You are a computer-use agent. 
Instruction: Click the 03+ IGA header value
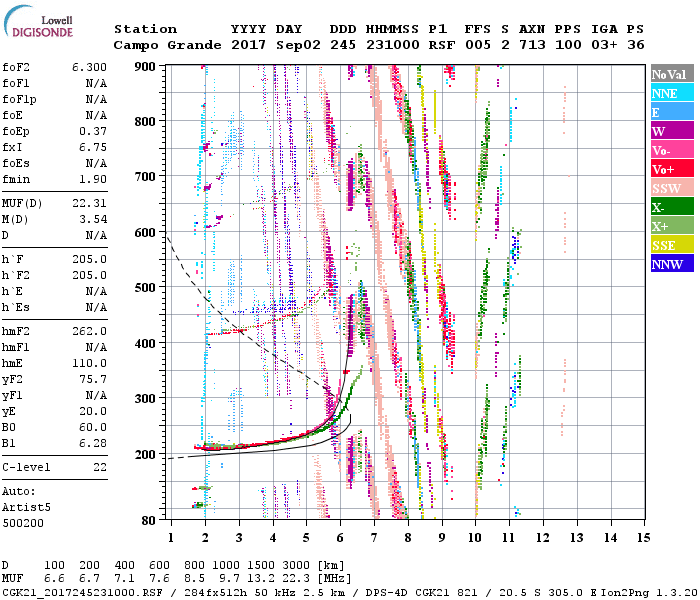tap(604, 45)
